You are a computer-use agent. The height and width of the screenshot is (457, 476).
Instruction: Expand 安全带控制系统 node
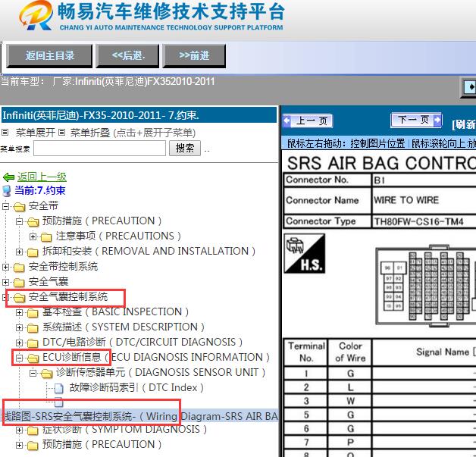(x=5, y=267)
